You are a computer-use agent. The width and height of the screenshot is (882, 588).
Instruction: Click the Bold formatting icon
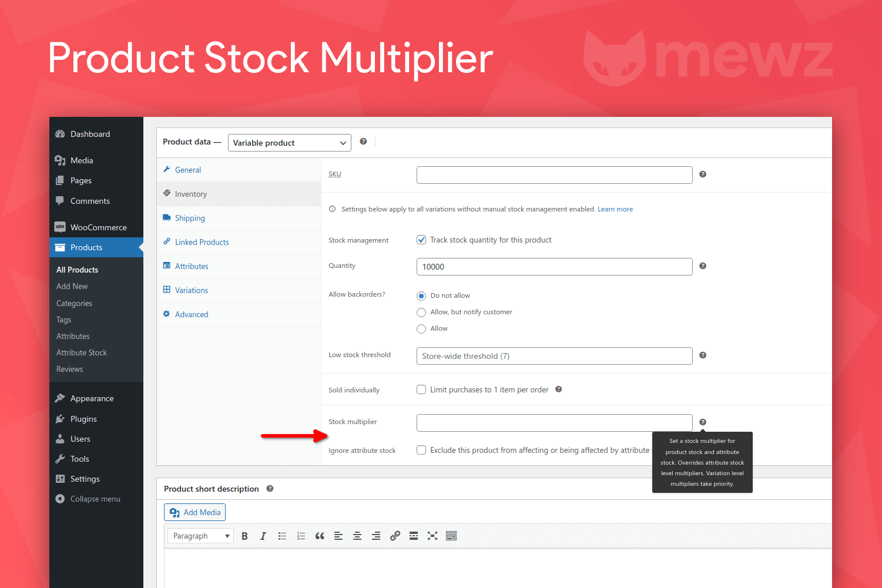[244, 536]
